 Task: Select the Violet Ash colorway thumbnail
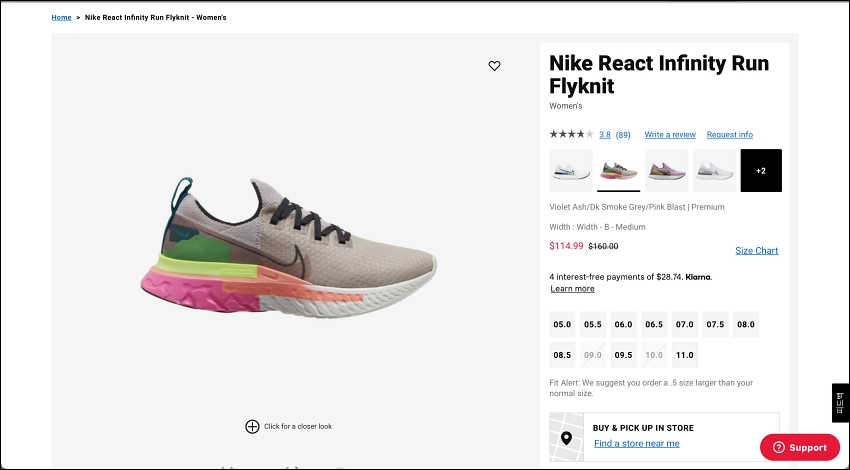(x=619, y=170)
